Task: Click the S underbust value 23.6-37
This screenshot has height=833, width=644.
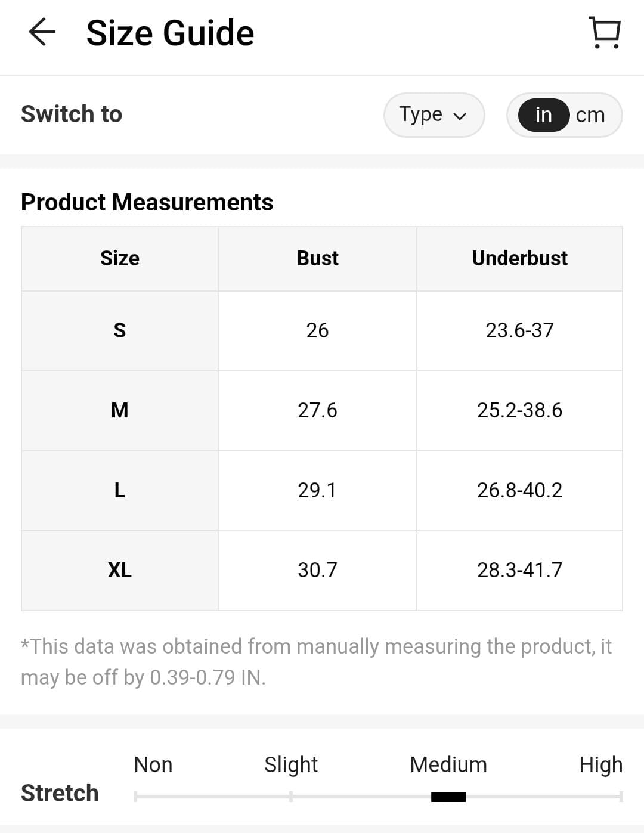Action: (519, 330)
